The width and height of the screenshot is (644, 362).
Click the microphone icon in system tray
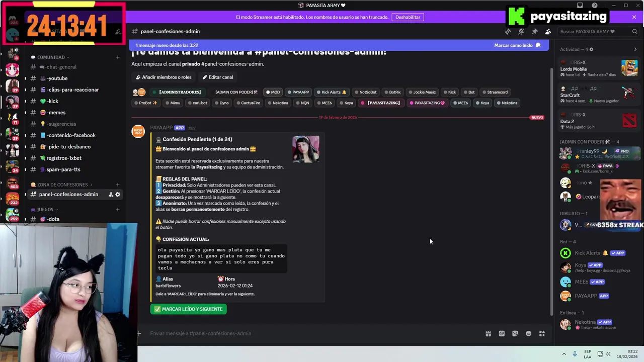click(575, 354)
